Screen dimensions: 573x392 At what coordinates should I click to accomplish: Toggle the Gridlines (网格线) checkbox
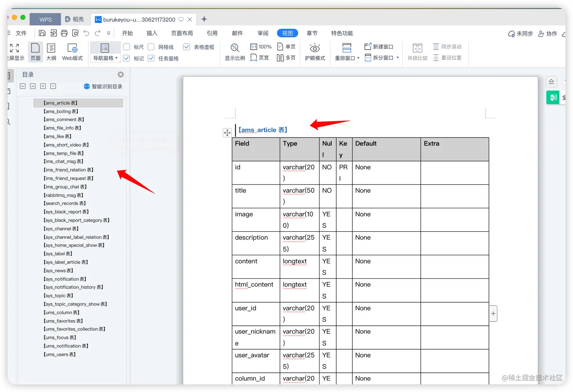(x=151, y=47)
